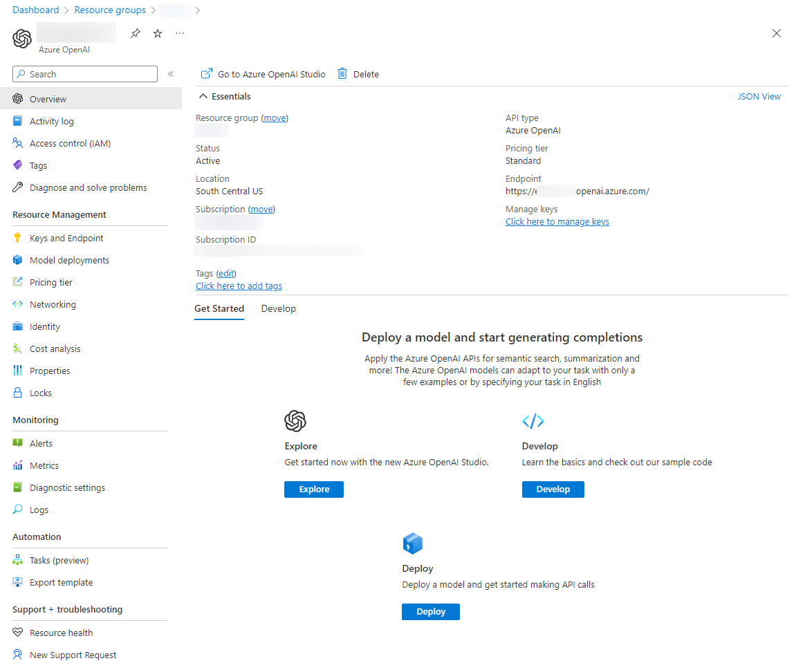Click the South Central US location value
This screenshot has width=796, height=672.
tap(230, 192)
